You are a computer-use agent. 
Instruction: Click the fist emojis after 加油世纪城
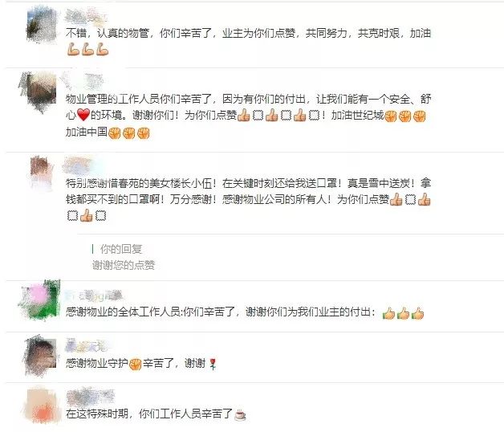click(x=405, y=116)
